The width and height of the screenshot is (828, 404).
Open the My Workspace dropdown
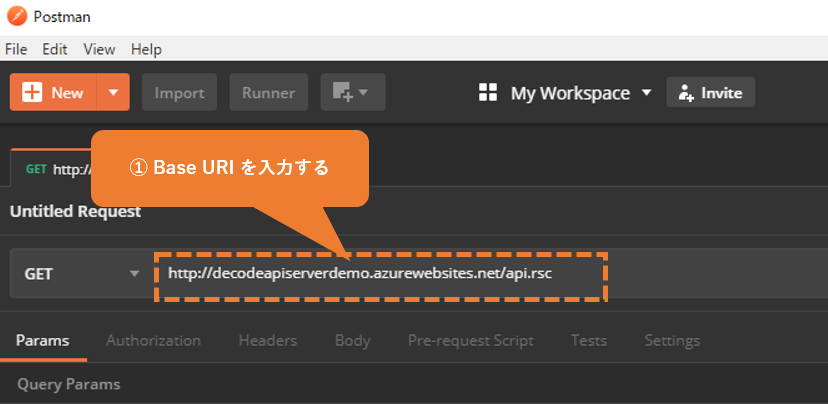tap(581, 93)
